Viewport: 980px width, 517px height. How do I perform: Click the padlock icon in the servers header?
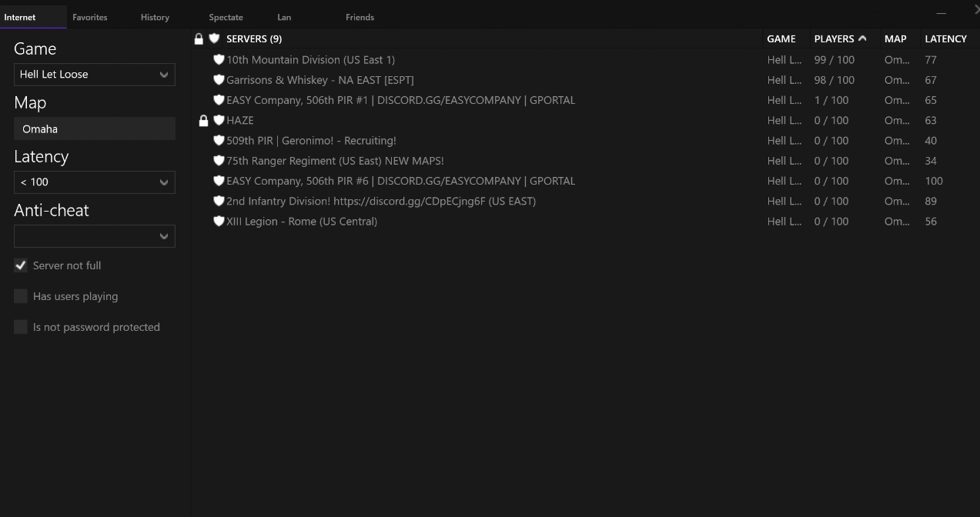point(199,39)
